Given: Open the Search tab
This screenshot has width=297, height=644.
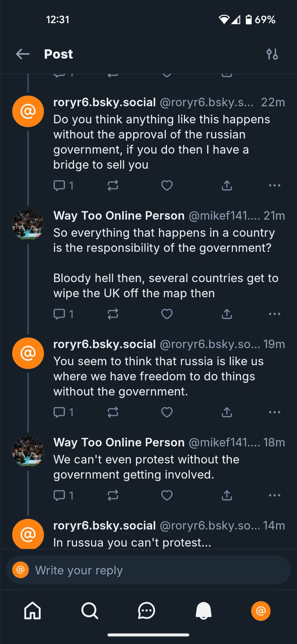Looking at the screenshot, I should click(x=89, y=611).
